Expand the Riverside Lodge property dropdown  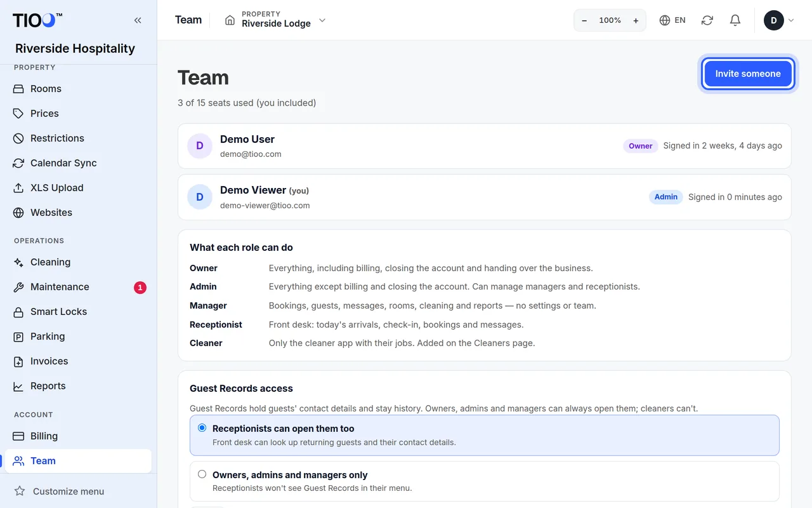tap(275, 20)
